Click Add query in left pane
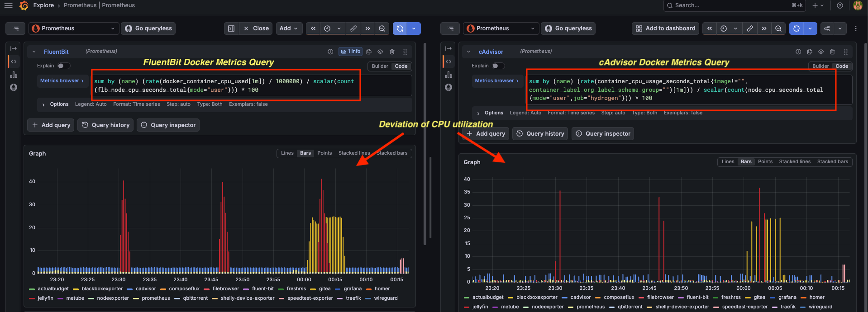This screenshot has height=312, width=868. tap(51, 125)
